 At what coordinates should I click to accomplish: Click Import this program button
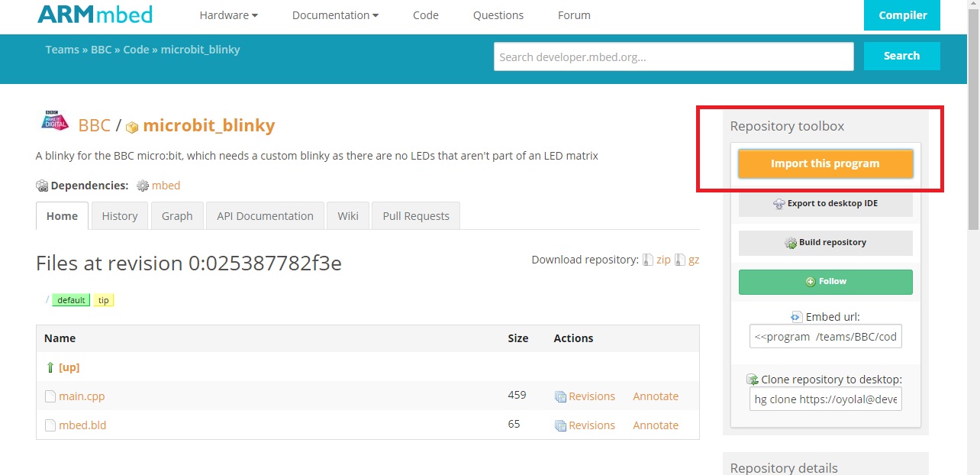click(825, 163)
